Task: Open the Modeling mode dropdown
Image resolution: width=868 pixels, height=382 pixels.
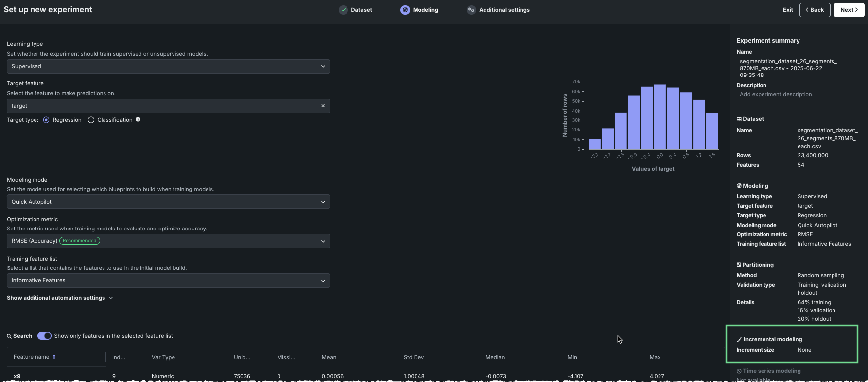Action: point(168,202)
